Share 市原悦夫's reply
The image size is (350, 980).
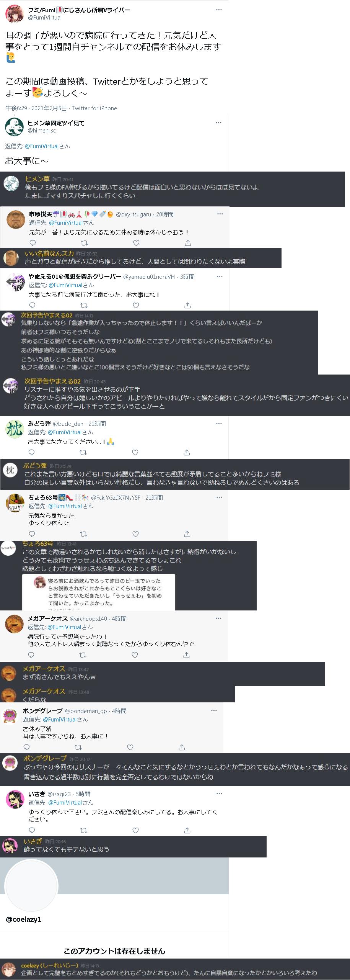pos(188,243)
